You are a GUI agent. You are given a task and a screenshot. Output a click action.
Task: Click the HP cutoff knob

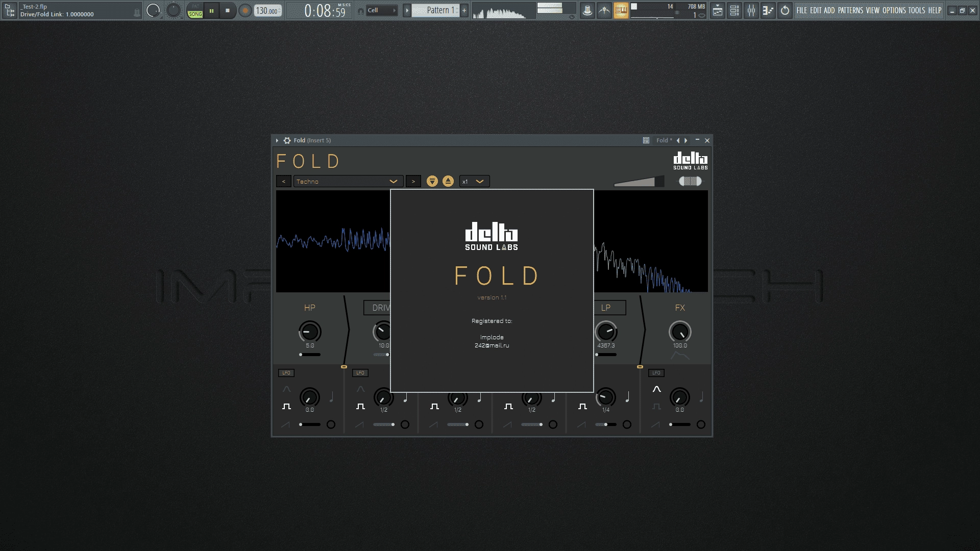[310, 332]
